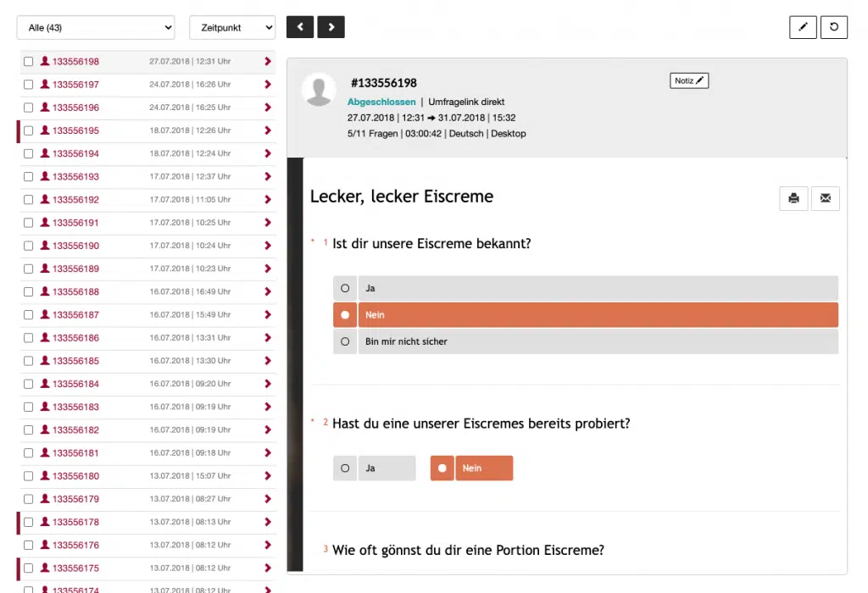Open the Zeitpunkt sorting dropdown
The height and width of the screenshot is (593, 868).
click(x=232, y=28)
